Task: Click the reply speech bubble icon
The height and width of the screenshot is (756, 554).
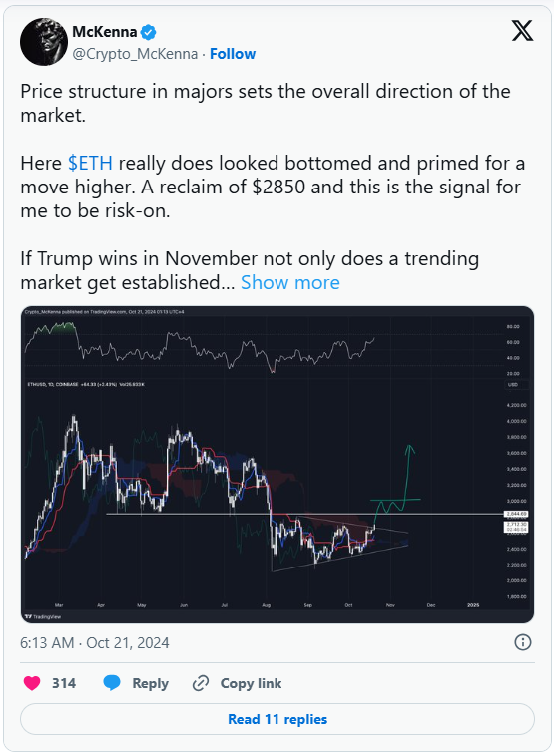Action: point(112,683)
